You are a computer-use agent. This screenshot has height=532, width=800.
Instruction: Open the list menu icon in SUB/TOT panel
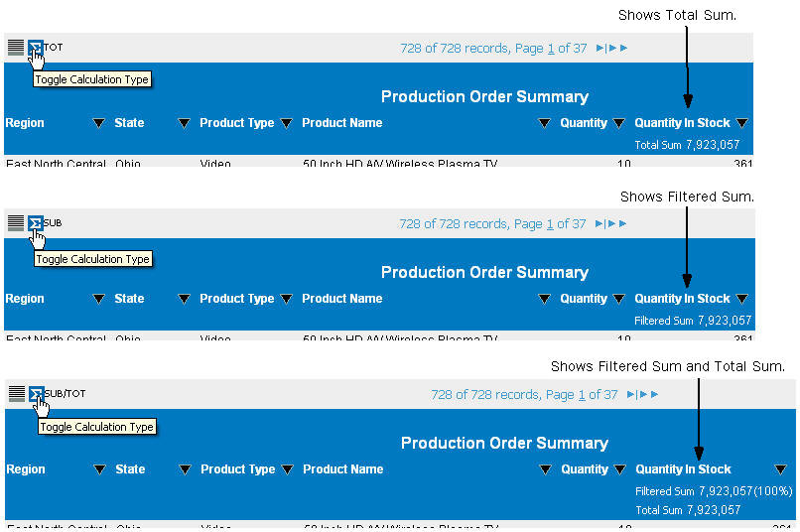(17, 394)
